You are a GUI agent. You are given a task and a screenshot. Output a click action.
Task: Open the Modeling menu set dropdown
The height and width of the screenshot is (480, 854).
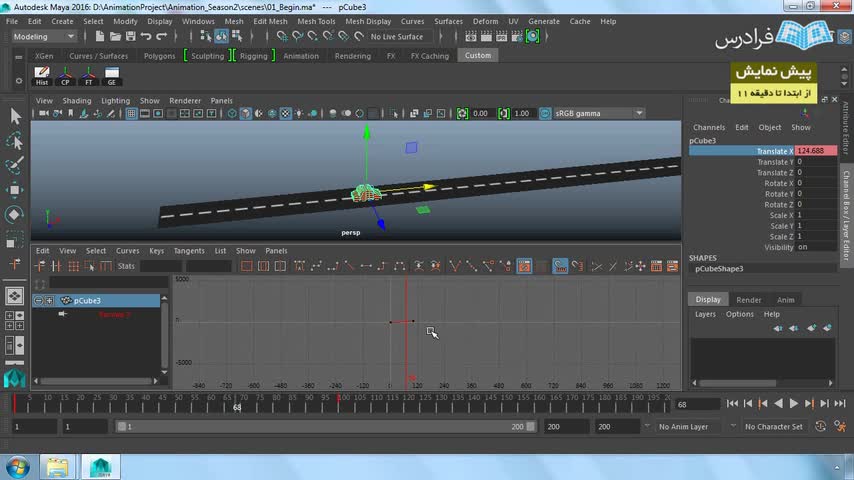[x=44, y=37]
